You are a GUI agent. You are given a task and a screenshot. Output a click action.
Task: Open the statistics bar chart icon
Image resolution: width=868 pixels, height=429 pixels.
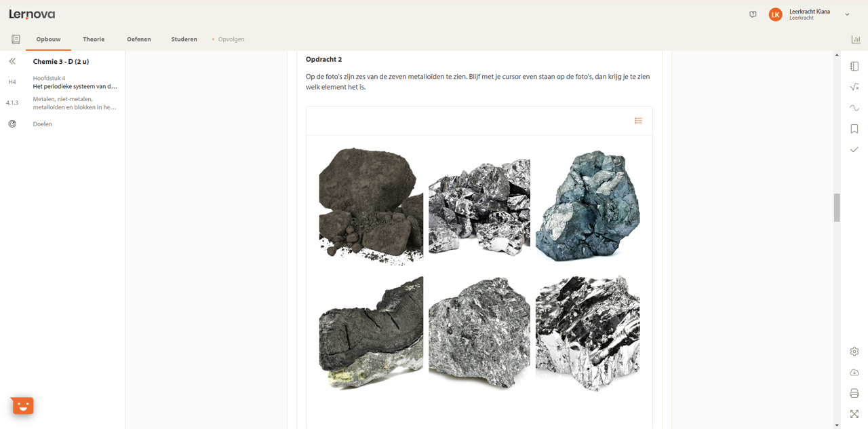coord(856,39)
